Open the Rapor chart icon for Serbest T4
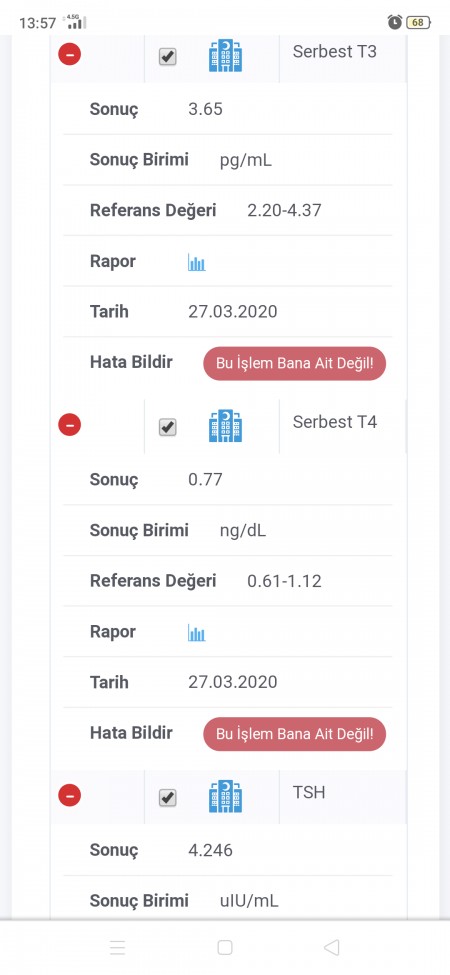450x975 pixels. pos(196,632)
